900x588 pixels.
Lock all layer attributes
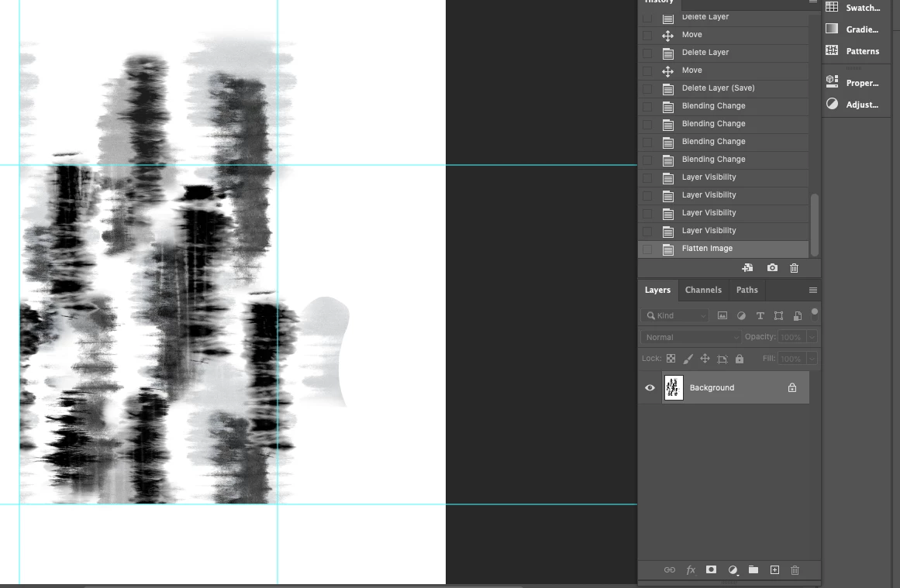[x=740, y=359]
